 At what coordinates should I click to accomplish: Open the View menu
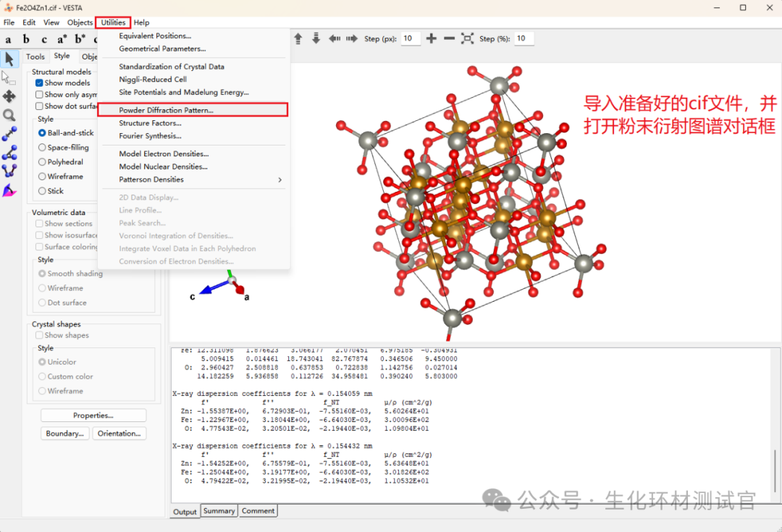tap(51, 22)
